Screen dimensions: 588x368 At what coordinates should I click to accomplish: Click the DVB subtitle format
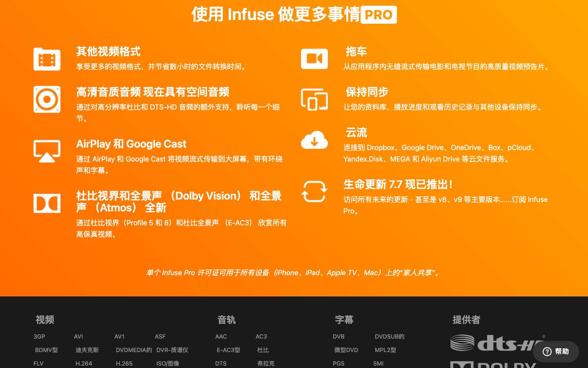pos(339,337)
